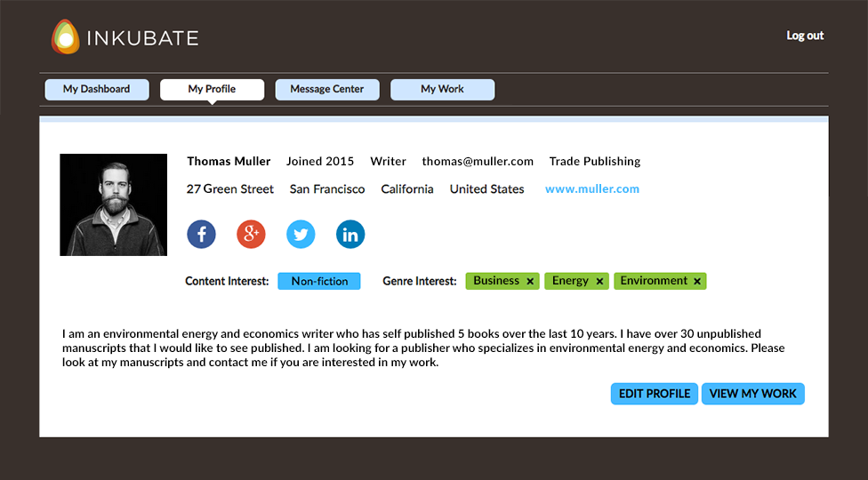Click the Inkubate egg logo

[x=65, y=37]
